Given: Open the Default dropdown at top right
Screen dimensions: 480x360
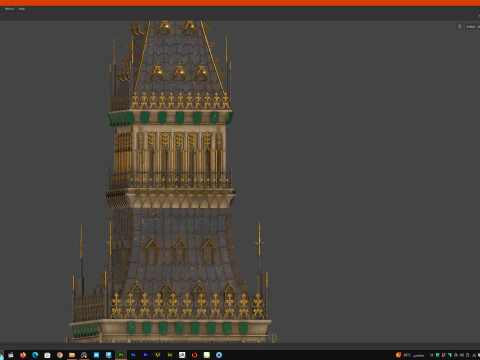Looking at the screenshot, I should click(x=473, y=27).
